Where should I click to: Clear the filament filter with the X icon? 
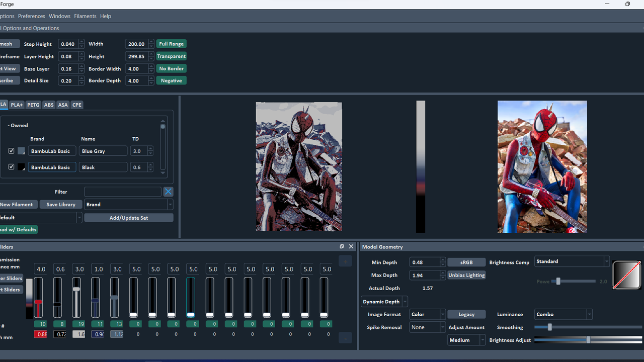[168, 192]
